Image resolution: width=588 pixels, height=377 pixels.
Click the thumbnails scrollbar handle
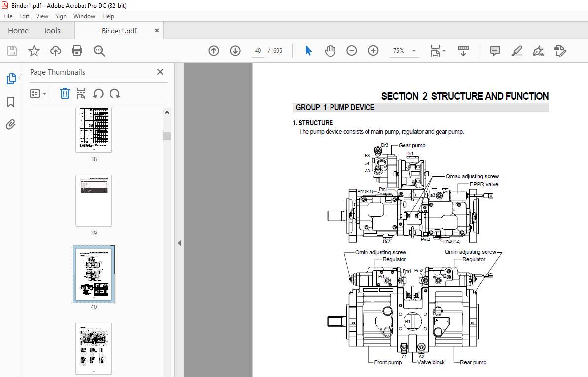point(167,136)
